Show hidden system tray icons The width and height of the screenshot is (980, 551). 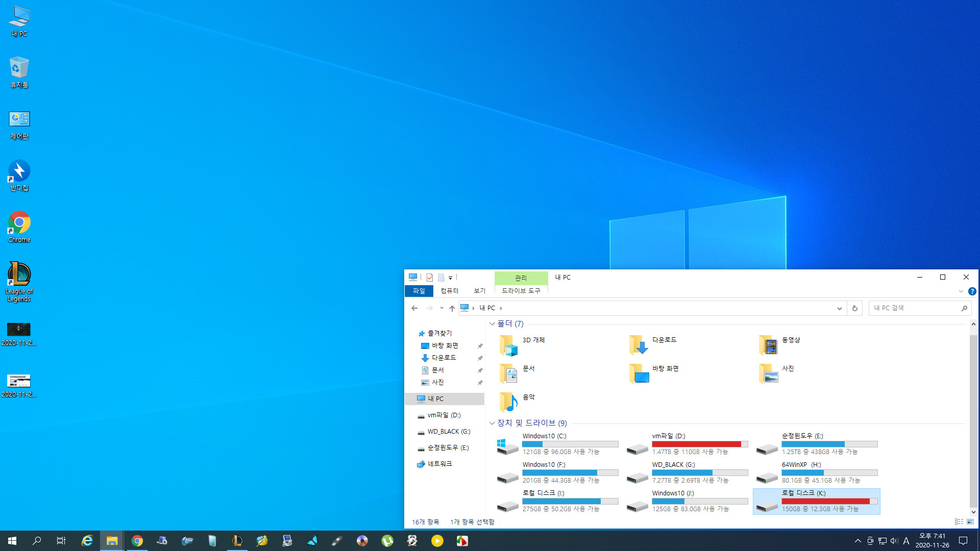857,541
